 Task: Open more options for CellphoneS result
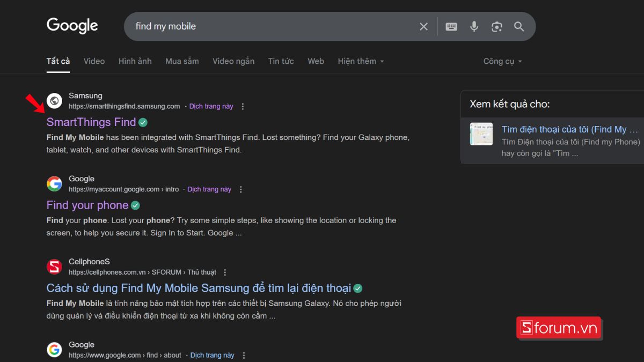pyautogui.click(x=225, y=272)
